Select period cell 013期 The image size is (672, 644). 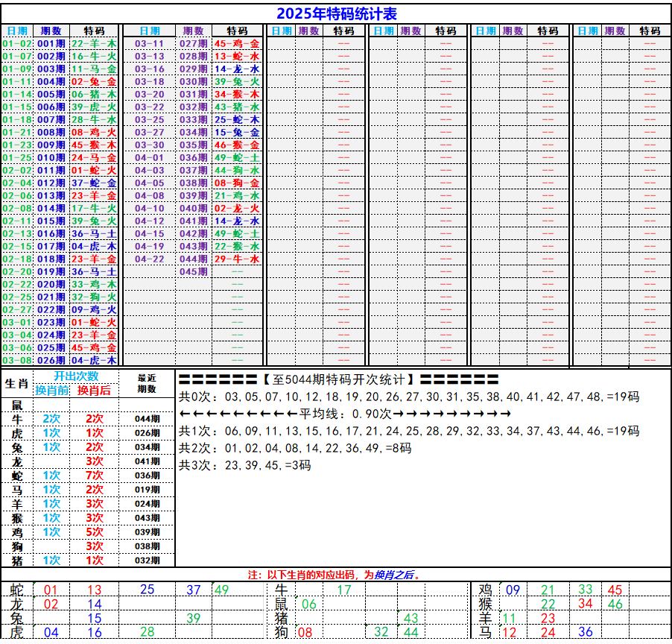pyautogui.click(x=51, y=196)
